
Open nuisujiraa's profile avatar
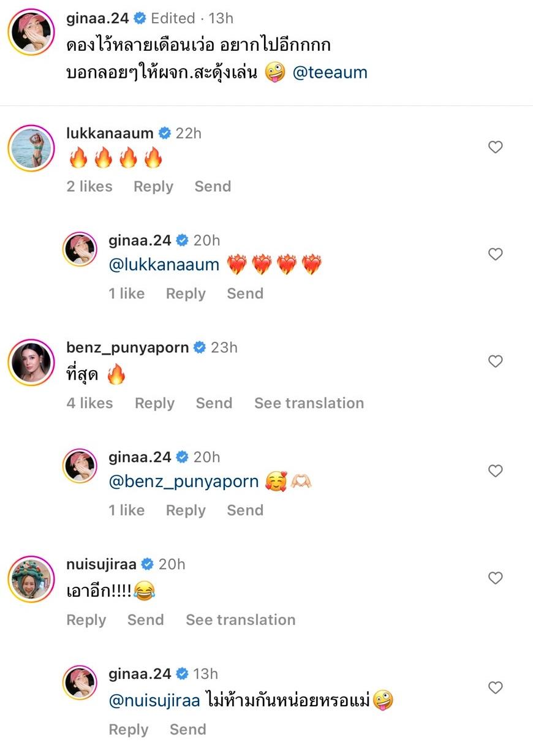[31, 579]
